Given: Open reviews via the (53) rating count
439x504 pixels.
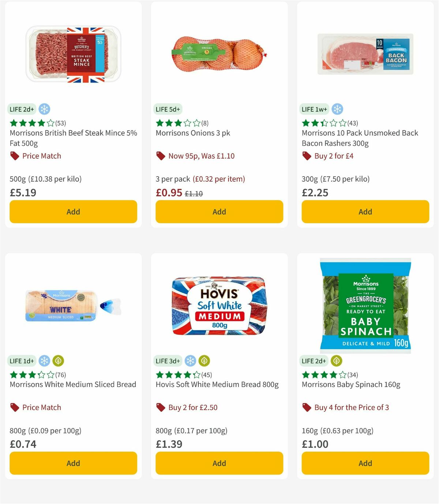Looking at the screenshot, I should click(60, 123).
